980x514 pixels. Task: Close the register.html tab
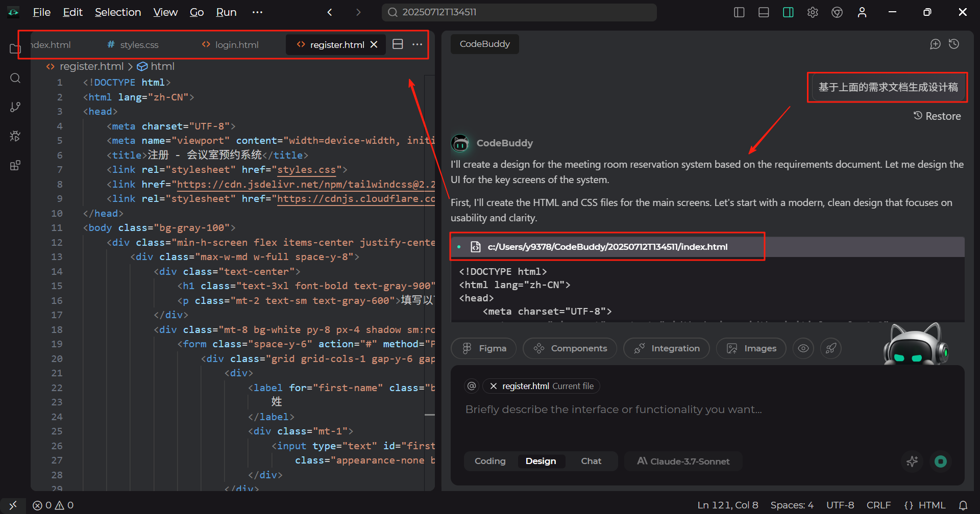tap(374, 45)
